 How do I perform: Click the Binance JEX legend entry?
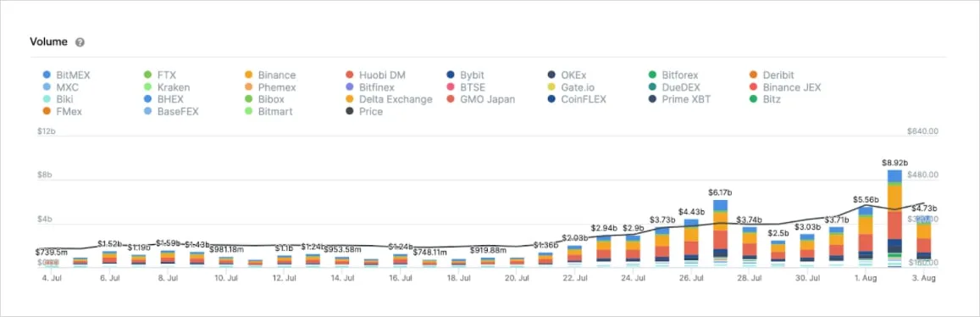pos(785,87)
